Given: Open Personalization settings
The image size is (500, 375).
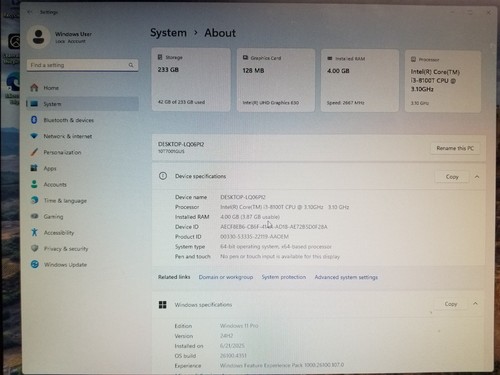Looking at the screenshot, I should [82, 152].
